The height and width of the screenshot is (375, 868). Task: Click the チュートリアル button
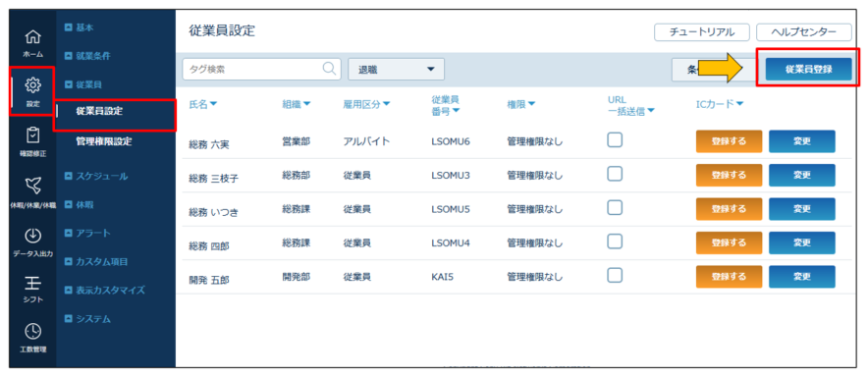pyautogui.click(x=702, y=32)
